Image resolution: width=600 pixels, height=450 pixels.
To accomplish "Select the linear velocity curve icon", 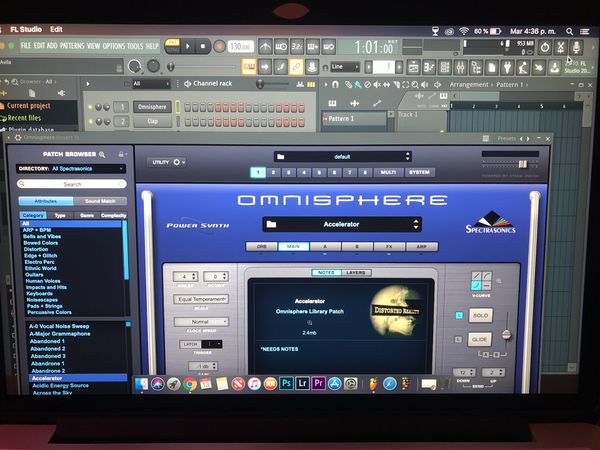I will click(476, 276).
